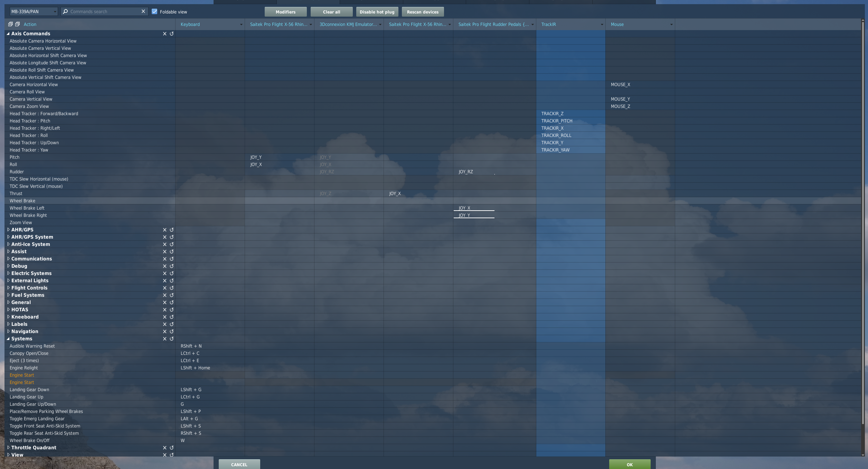Viewport: 868px width, 469px height.
Task: Toggle the Foldable view checkbox
Action: [x=154, y=12]
